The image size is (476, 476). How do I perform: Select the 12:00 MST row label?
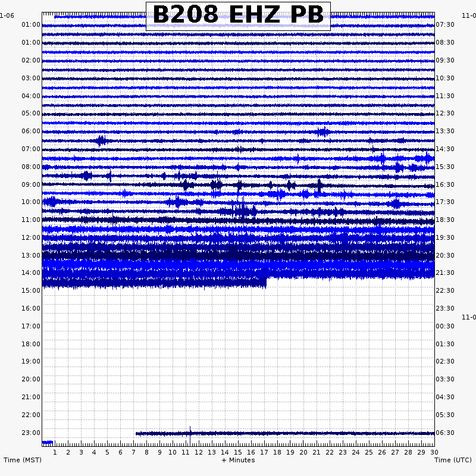31,237
